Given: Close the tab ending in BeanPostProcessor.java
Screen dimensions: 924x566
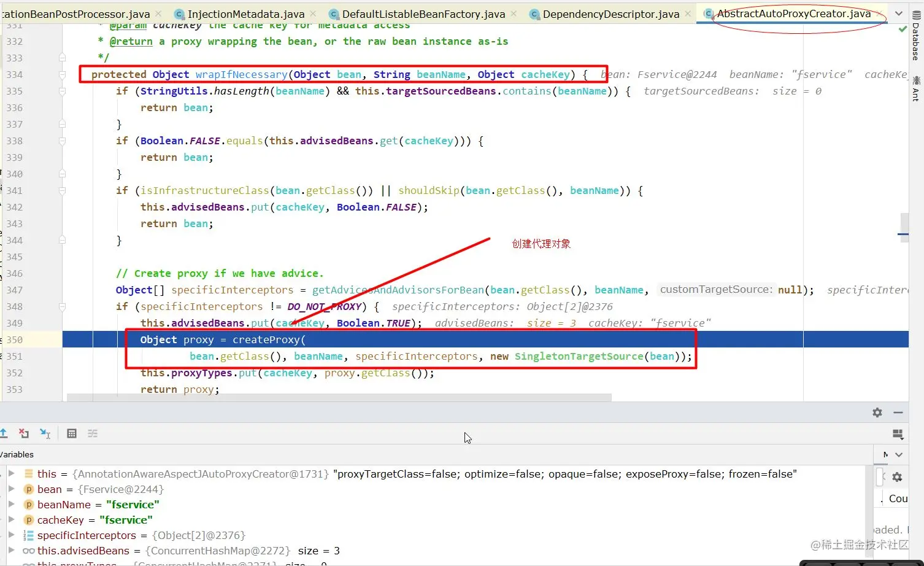Looking at the screenshot, I should coord(158,14).
